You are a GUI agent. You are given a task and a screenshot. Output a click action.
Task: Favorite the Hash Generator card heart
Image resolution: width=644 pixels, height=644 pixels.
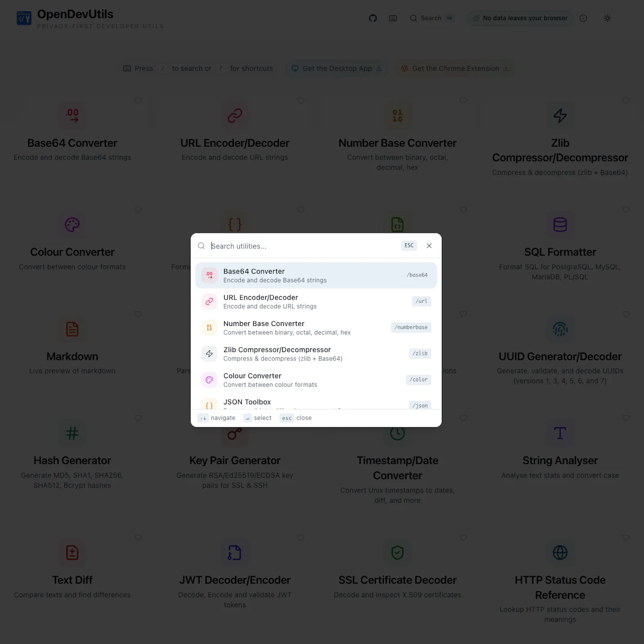[x=138, y=418]
